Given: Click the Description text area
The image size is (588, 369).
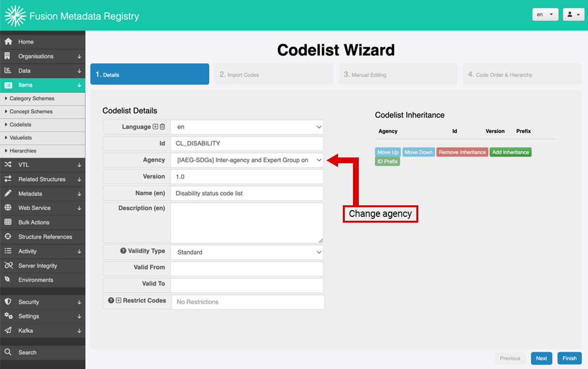Looking at the screenshot, I should click(247, 223).
